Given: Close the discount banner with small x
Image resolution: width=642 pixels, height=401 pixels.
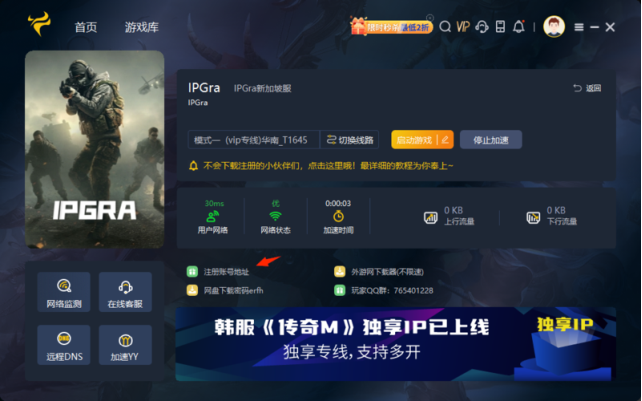Looking at the screenshot, I should coord(430,18).
